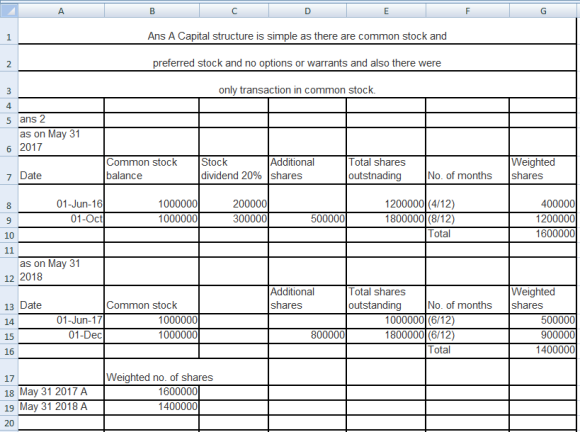Image resolution: width=580 pixels, height=432 pixels.
Task: Select column B header
Action: coord(152,11)
